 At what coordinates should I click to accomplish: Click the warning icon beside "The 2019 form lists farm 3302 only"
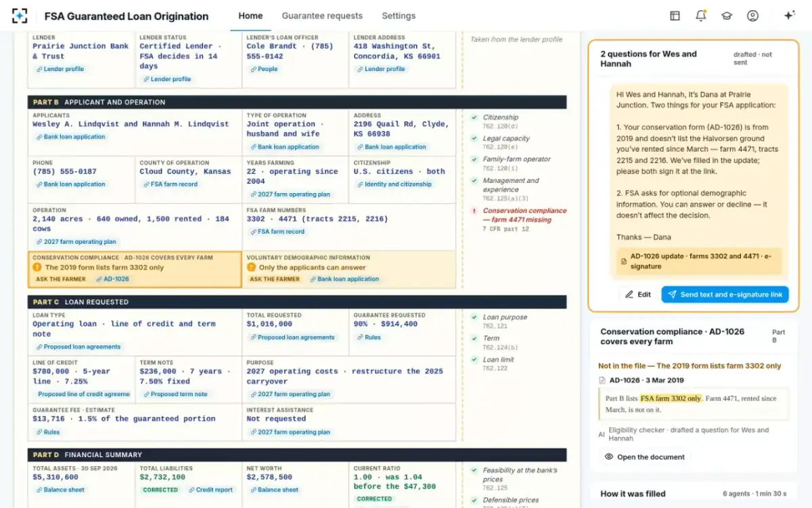click(37, 268)
